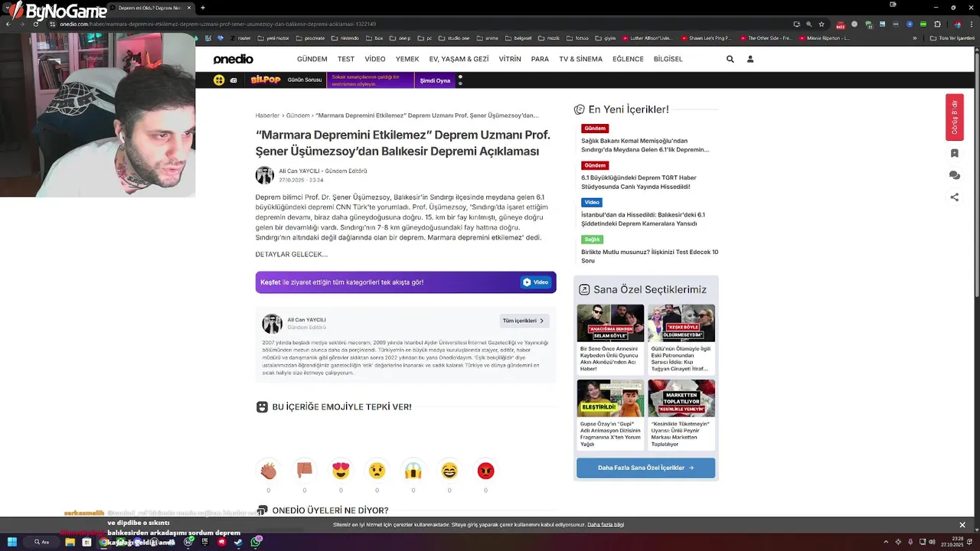React with the thumbs down emoji
Image resolution: width=980 pixels, height=551 pixels.
(304, 470)
